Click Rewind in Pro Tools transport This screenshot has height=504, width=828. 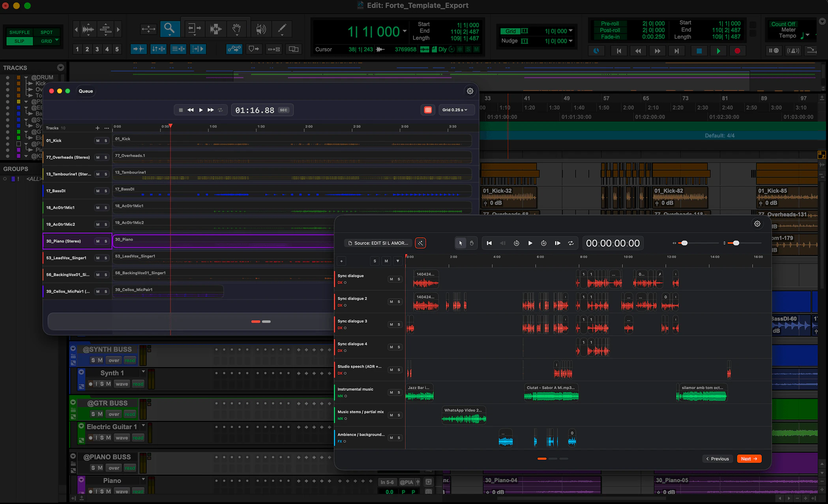[x=638, y=51]
